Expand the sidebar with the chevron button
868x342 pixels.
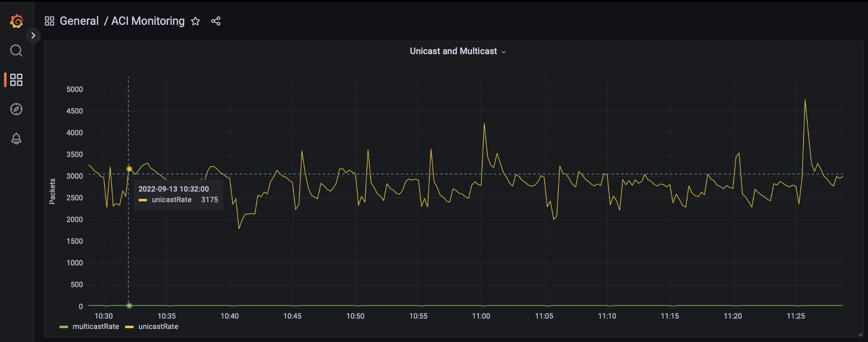(x=33, y=35)
